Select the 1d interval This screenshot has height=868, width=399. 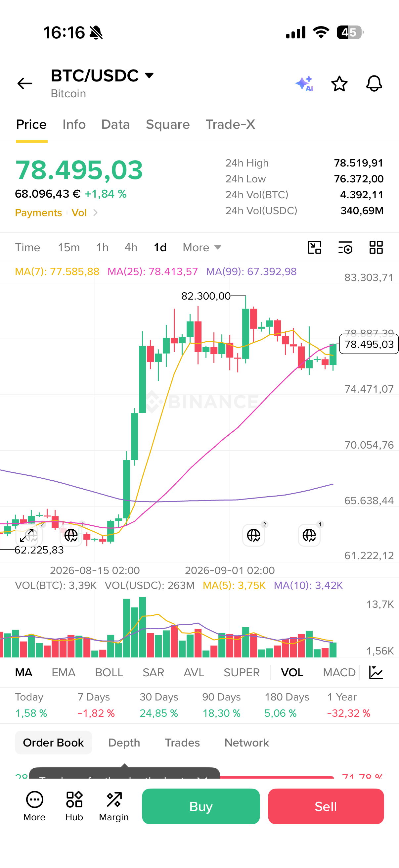(x=160, y=247)
